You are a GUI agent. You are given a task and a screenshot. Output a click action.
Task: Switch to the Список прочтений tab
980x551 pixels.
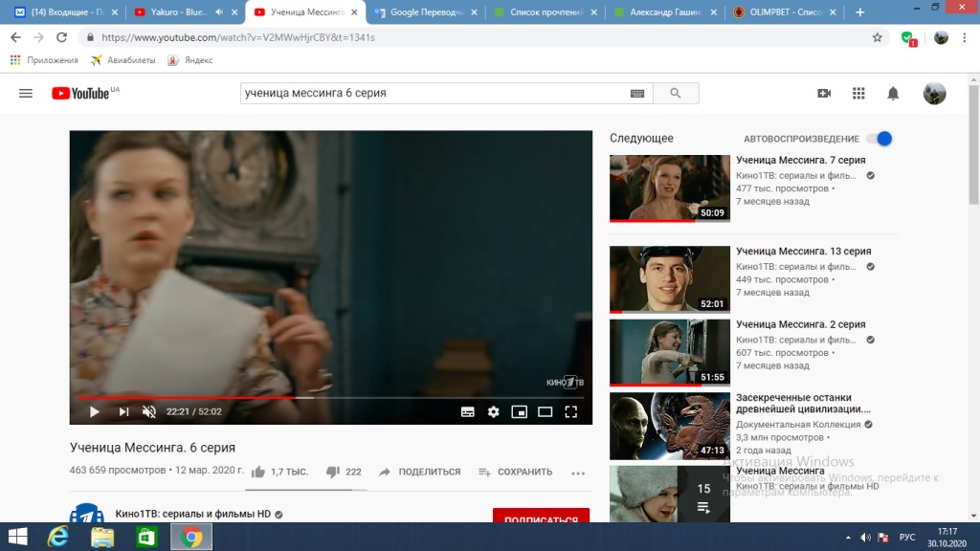[x=546, y=11]
